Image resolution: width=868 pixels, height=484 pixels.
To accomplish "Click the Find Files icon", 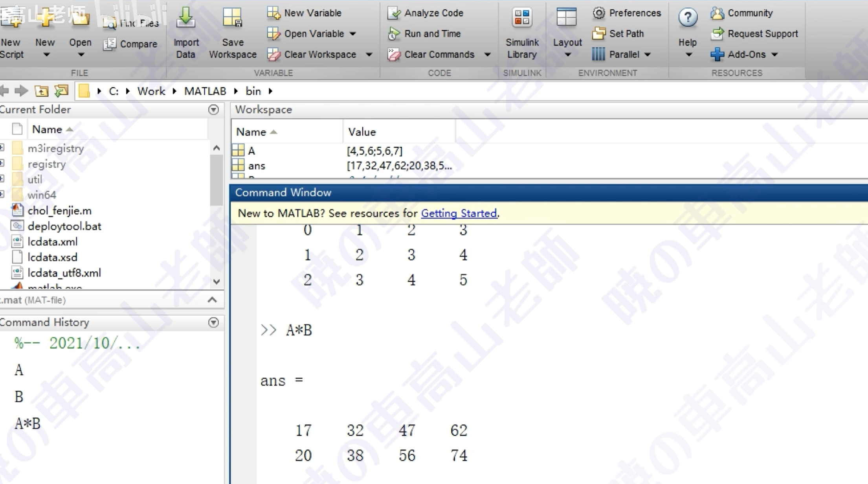I will pyautogui.click(x=110, y=24).
